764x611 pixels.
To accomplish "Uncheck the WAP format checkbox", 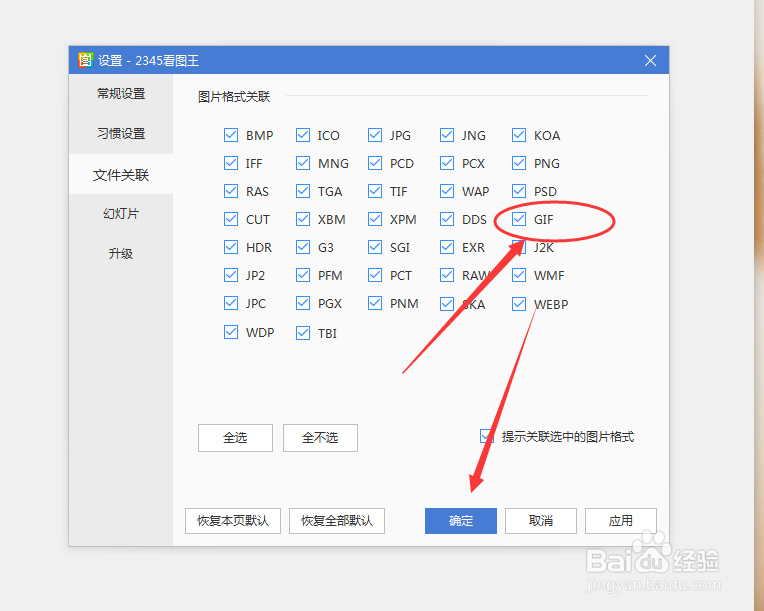I will tap(447, 191).
